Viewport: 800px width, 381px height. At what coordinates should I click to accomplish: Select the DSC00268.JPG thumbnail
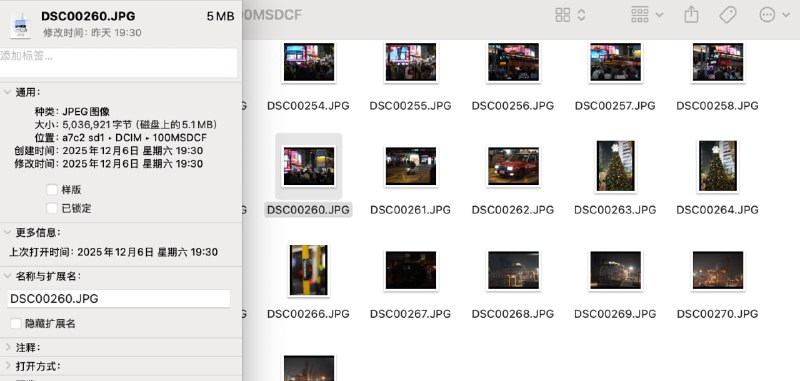(x=513, y=270)
